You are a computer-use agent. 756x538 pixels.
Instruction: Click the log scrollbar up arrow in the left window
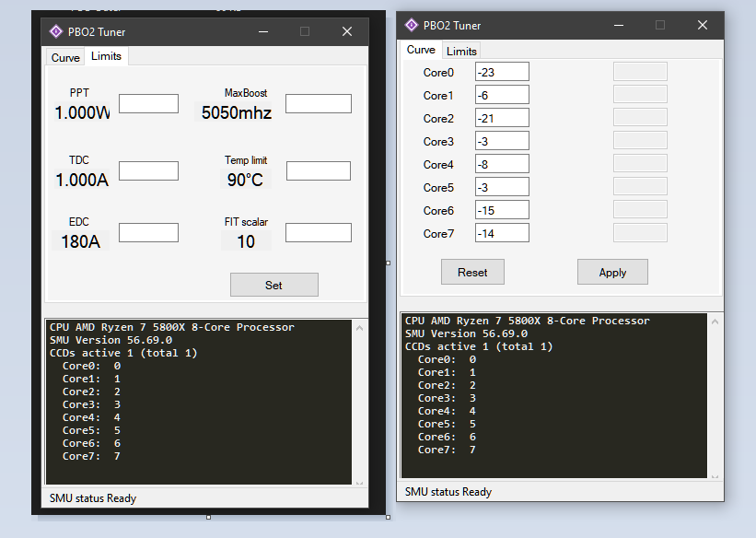coord(359,328)
